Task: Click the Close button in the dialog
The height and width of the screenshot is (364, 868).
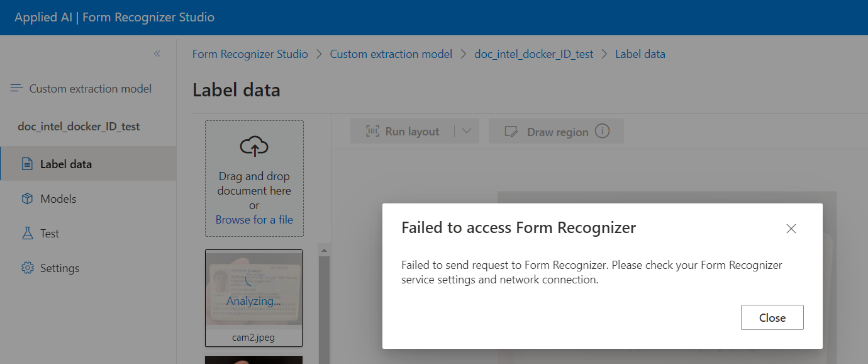Action: (x=772, y=317)
